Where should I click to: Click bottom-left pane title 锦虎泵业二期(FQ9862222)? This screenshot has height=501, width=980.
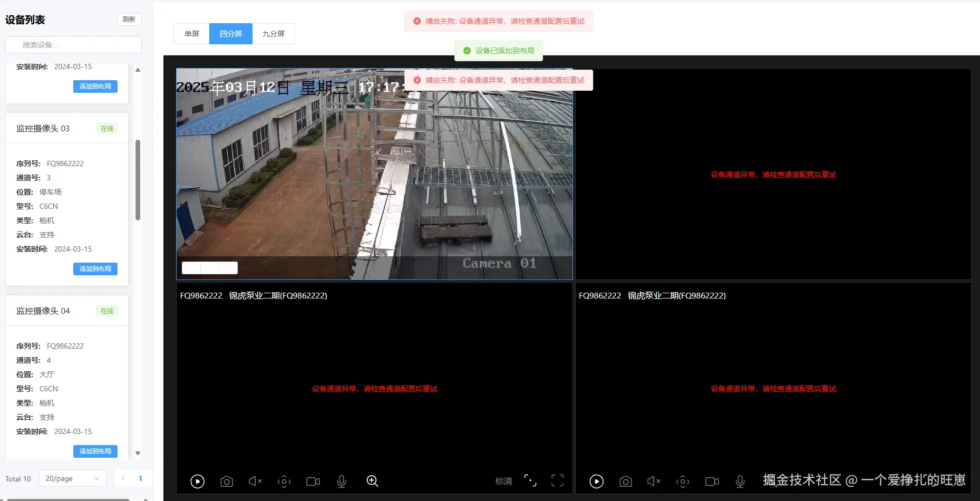click(x=278, y=296)
